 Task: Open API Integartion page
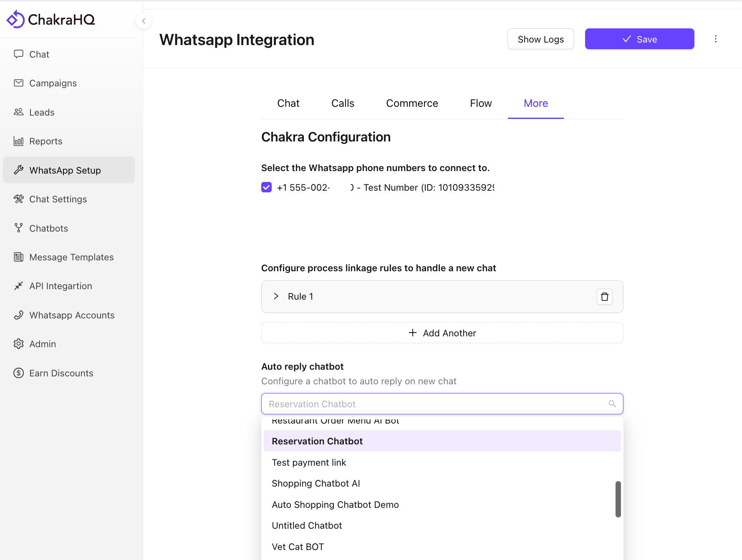point(69,286)
